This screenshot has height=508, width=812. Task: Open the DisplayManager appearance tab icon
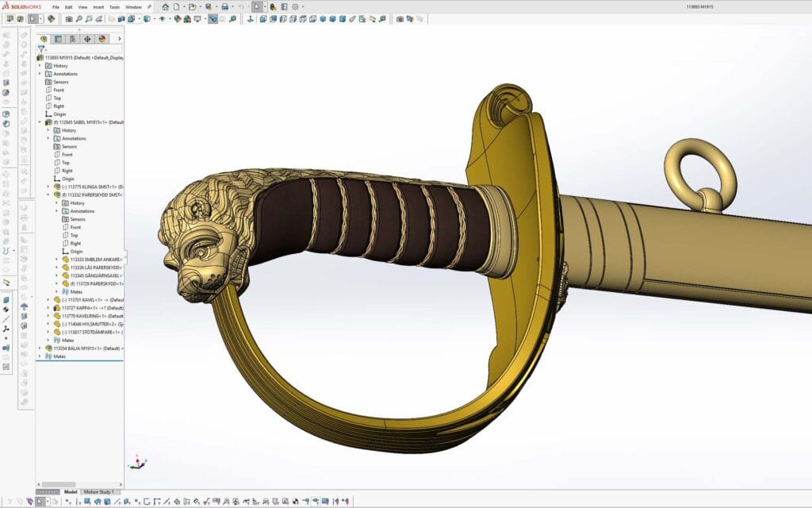[102, 38]
